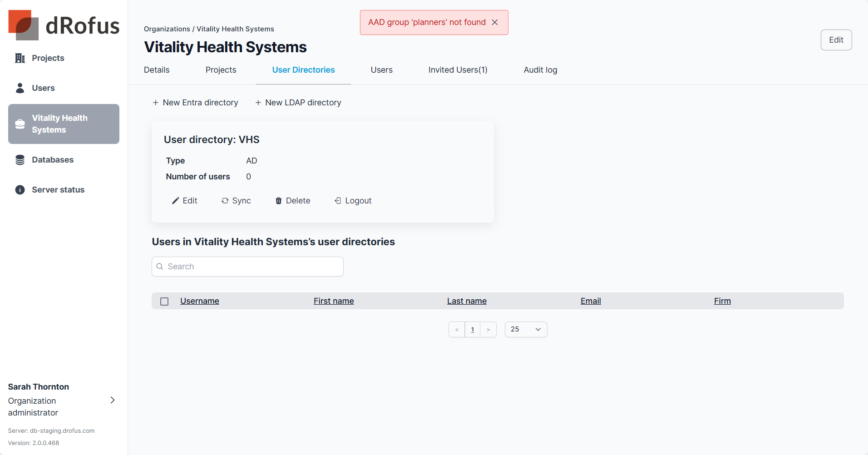Screen dimensions: 868x455
Task: Dismiss the AAD group not found alert
Action: pos(495,22)
